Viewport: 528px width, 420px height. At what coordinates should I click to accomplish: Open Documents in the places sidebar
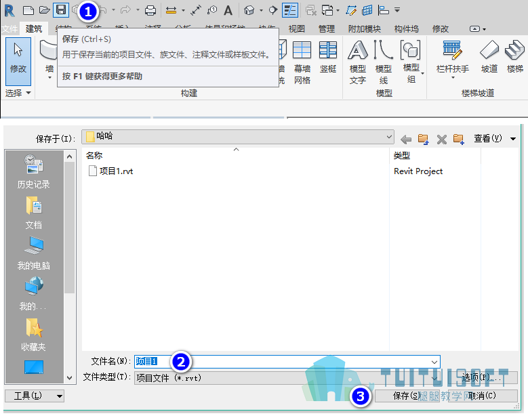33,213
